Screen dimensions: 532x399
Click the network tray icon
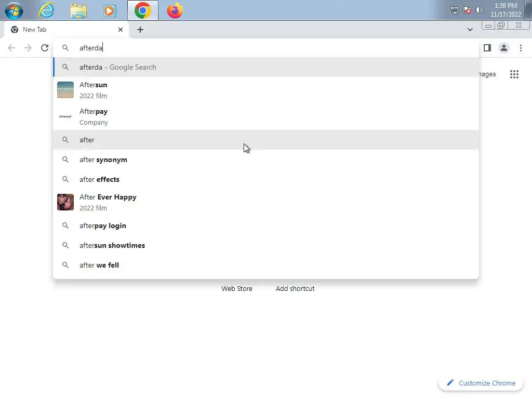point(454,10)
